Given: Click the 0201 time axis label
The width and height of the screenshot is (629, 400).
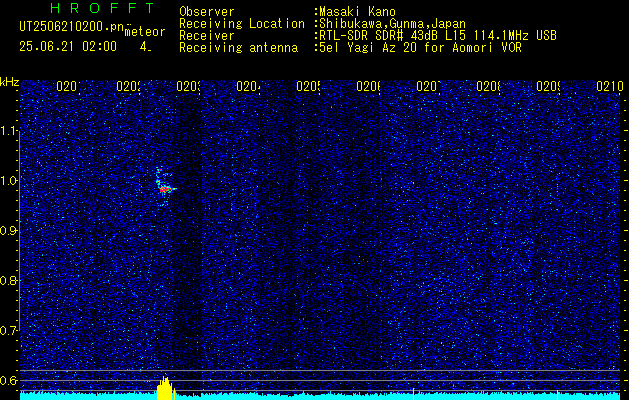Looking at the screenshot, I should 68,86.
